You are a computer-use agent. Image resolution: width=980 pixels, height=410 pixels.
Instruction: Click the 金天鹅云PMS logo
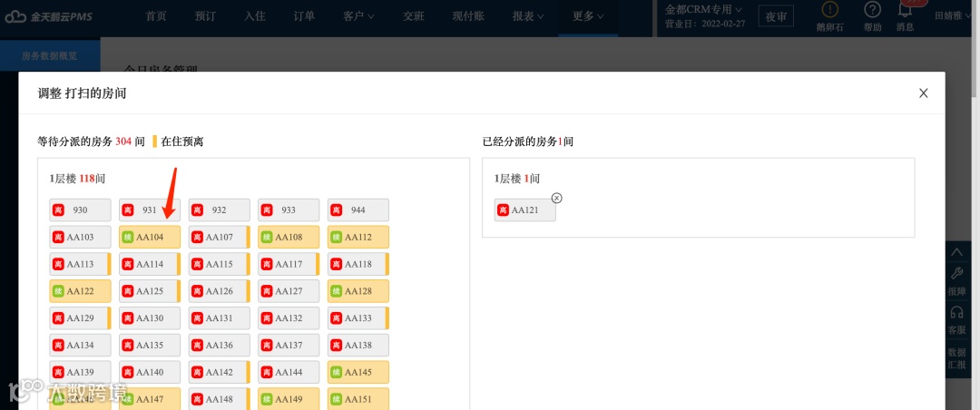pyautogui.click(x=49, y=16)
